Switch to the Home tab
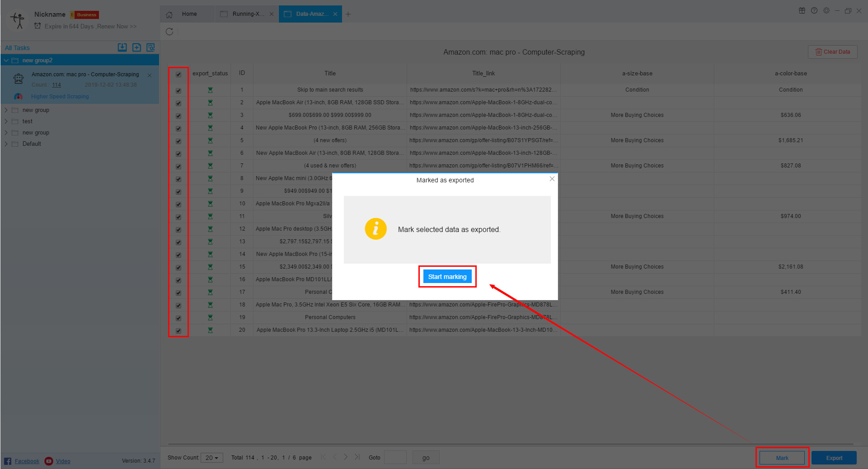Screen dimensions: 868x469 (187, 14)
